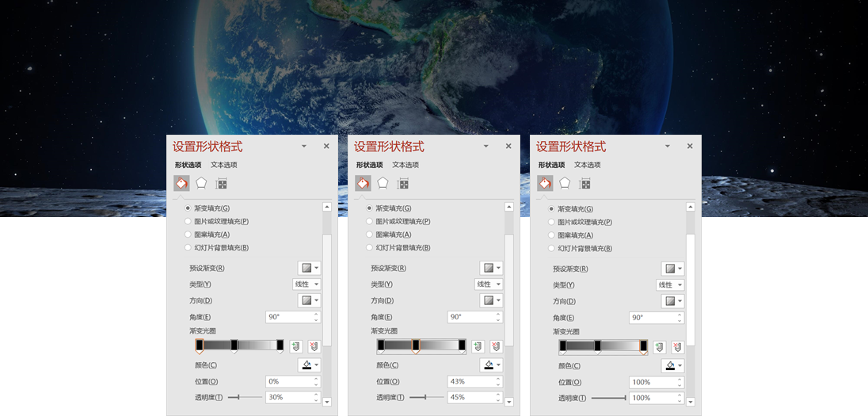
Task: Switch to 文本选项 tab in middle panel
Action: (405, 165)
